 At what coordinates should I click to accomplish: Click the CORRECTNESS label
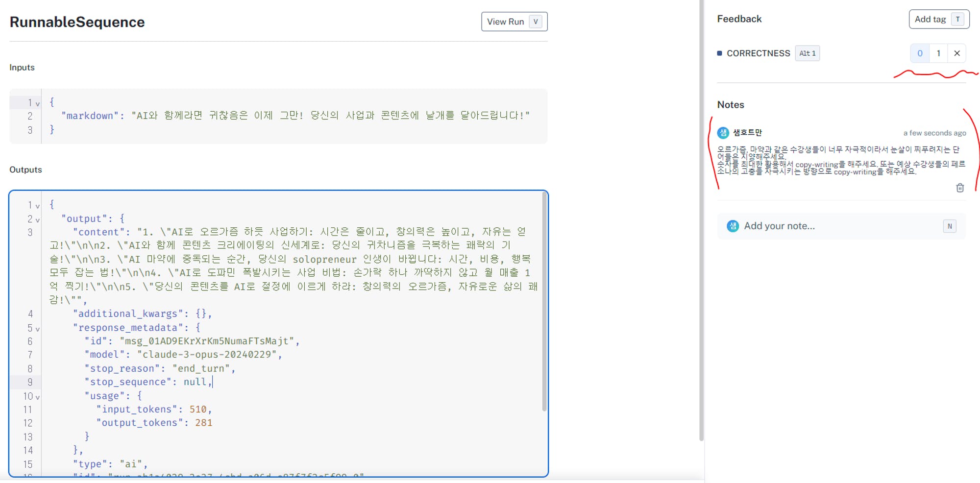(x=758, y=53)
